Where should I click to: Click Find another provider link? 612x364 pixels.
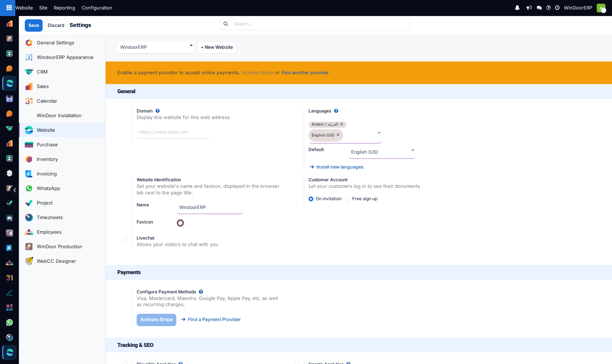tap(305, 73)
